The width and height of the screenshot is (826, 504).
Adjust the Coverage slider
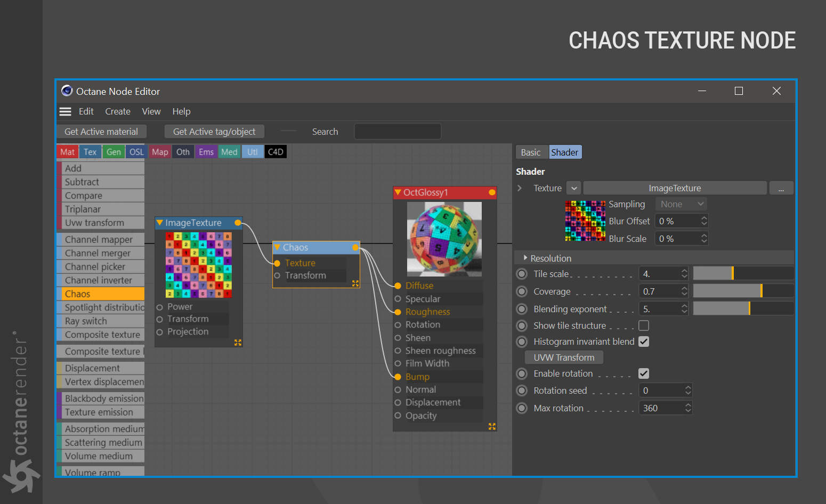click(743, 291)
